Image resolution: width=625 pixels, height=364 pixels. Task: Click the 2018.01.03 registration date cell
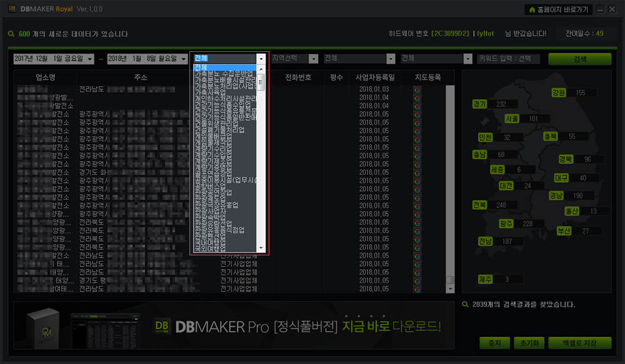click(374, 89)
